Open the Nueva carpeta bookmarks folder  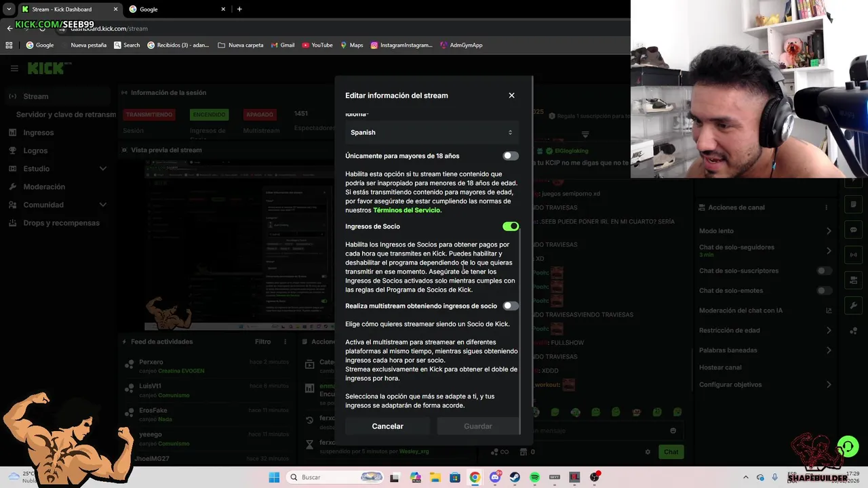241,45
